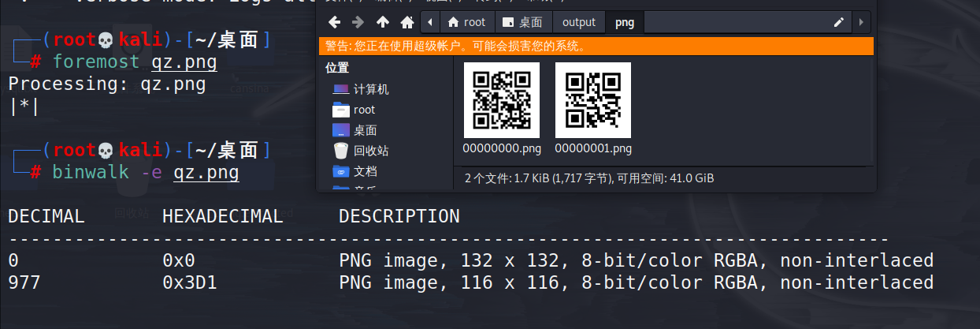Click the 00000001.png file name label
This screenshot has width=980, height=329.
coord(593,148)
